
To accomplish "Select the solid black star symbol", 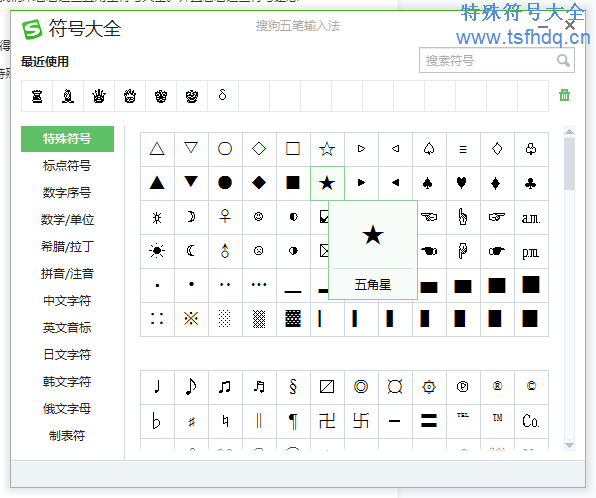I will click(x=327, y=183).
